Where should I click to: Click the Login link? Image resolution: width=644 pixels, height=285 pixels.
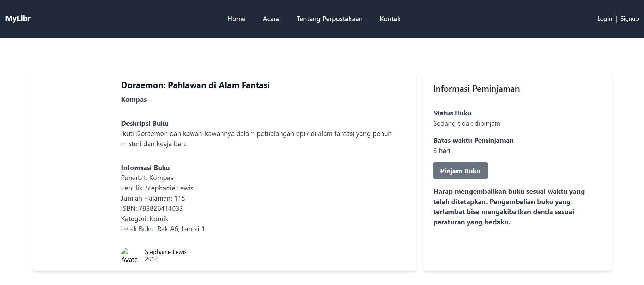(x=604, y=19)
